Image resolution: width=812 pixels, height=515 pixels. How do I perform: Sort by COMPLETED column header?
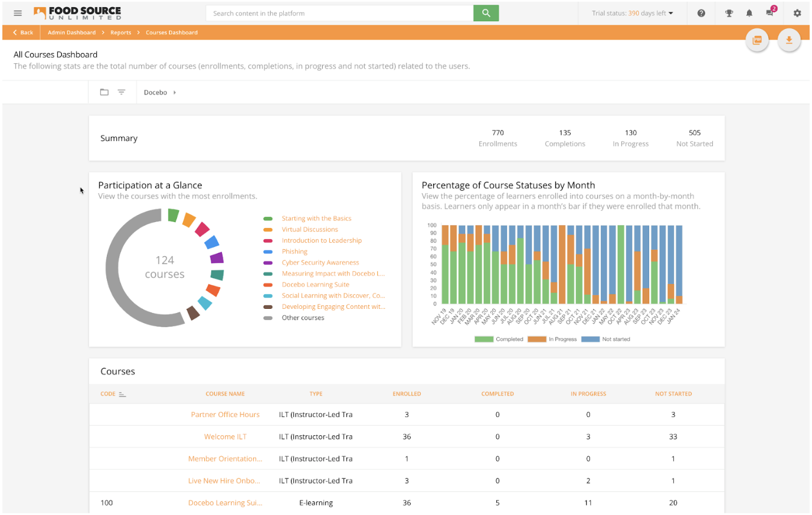[x=497, y=394]
